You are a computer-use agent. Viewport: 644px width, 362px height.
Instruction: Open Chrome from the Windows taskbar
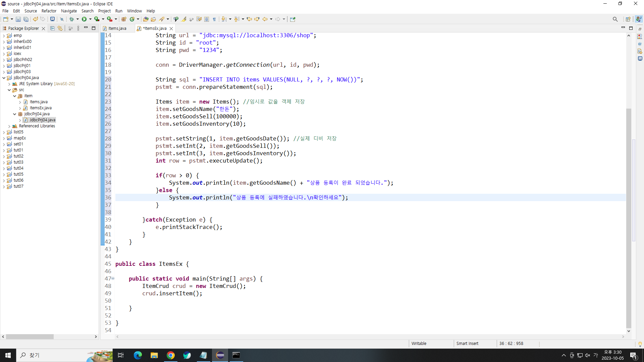pos(171,355)
